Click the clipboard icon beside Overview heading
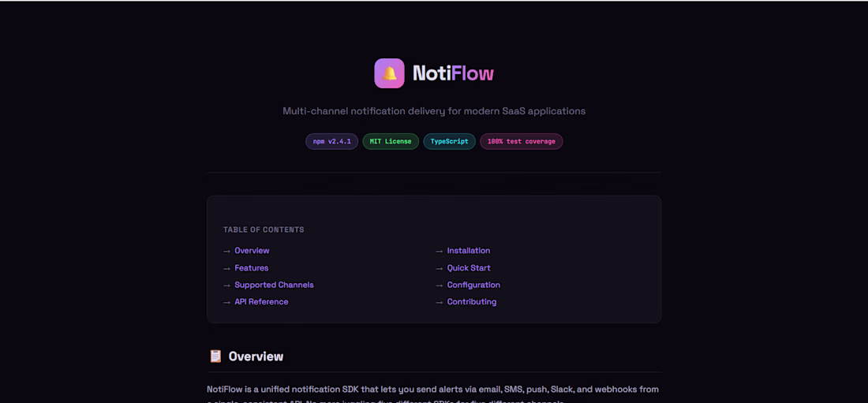Screen dimensions: 868x403 click(x=215, y=356)
